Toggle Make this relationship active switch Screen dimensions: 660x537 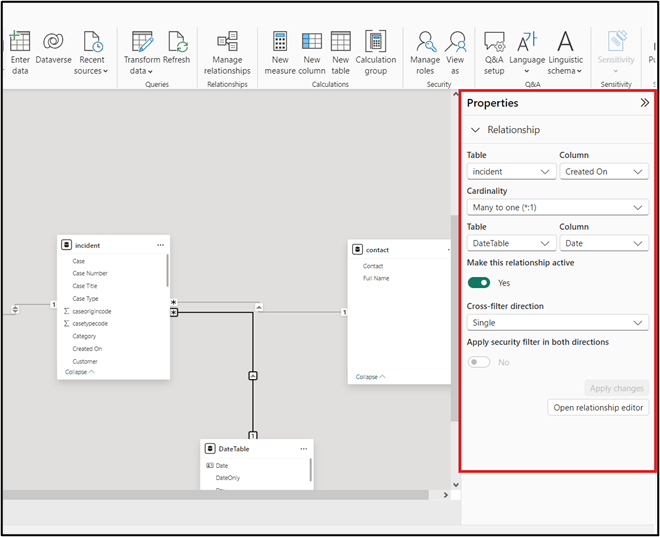point(479,283)
